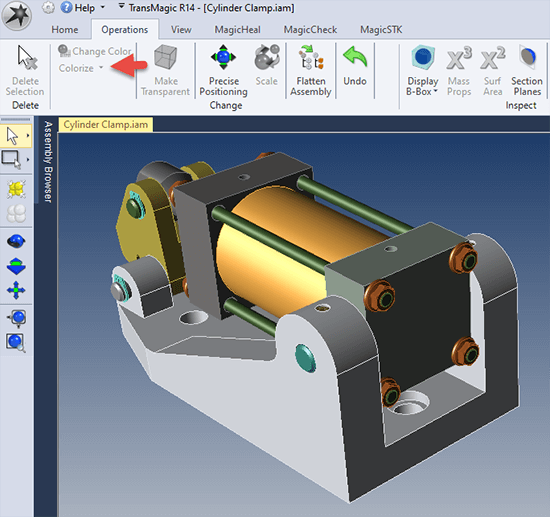Click the Help question mark icon

click(66, 7)
